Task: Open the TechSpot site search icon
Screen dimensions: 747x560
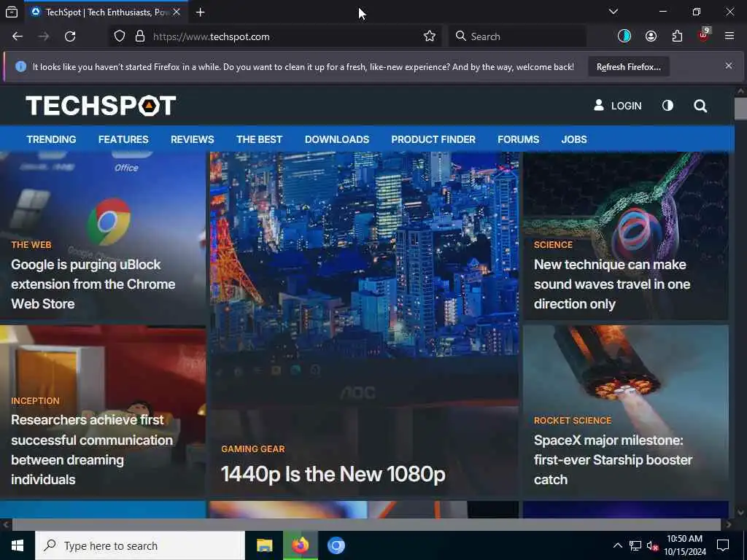Action: click(x=700, y=106)
